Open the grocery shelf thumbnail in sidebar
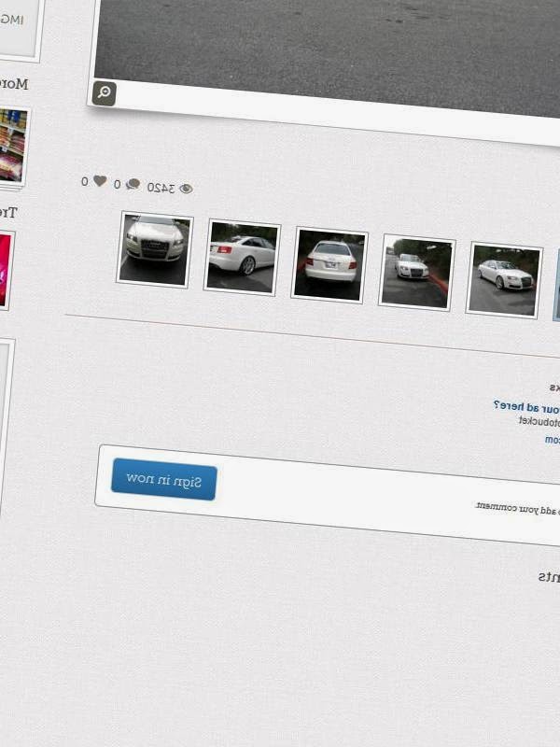 [11, 146]
